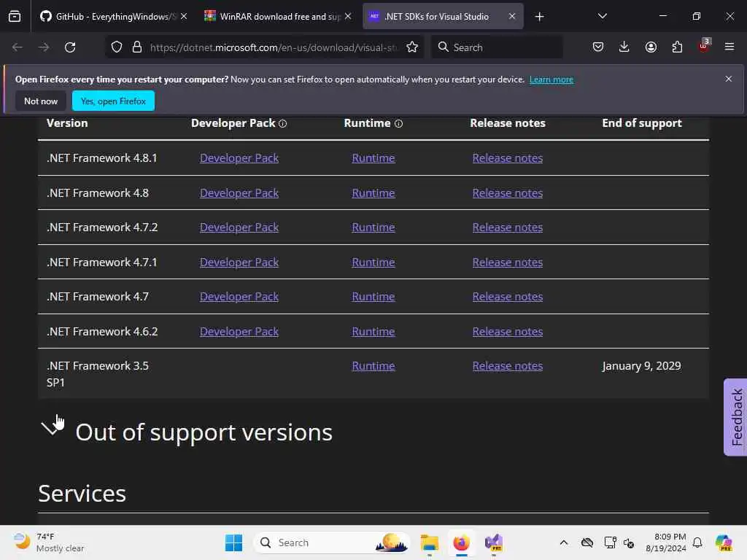
Task: Open Copilot Preview taskbar icon
Action: [x=724, y=542]
